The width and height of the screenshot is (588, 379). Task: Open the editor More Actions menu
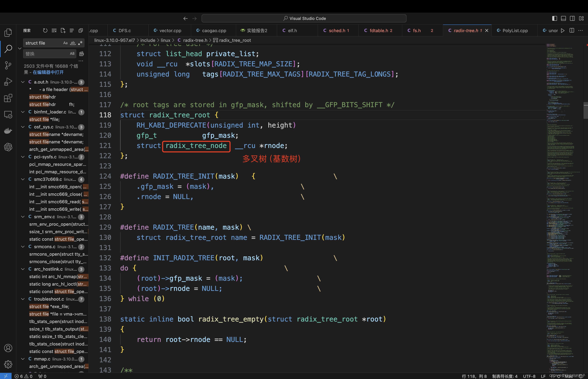pos(581,30)
